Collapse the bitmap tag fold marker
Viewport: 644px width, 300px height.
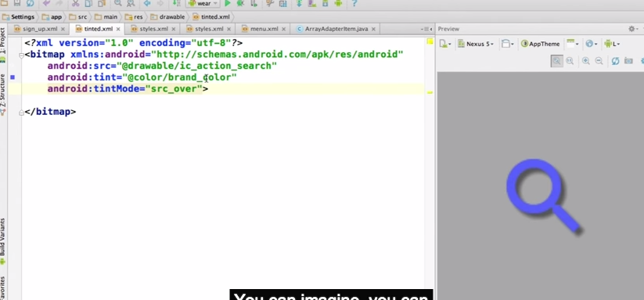click(x=21, y=55)
